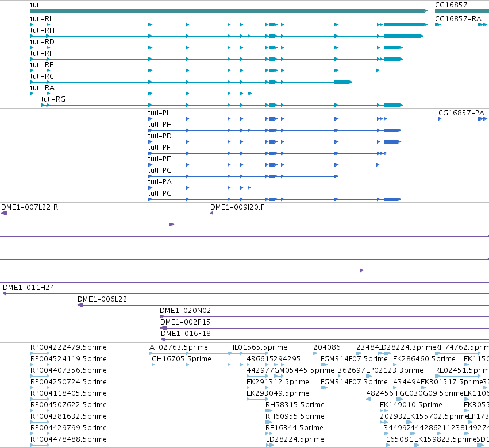Click the DME1-006L22 BAC label

pos(102,299)
